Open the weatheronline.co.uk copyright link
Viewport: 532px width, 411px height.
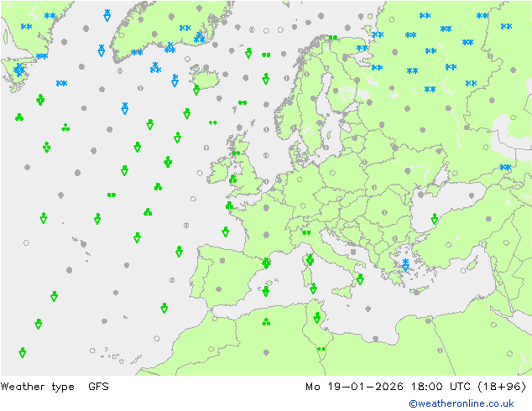point(462,403)
